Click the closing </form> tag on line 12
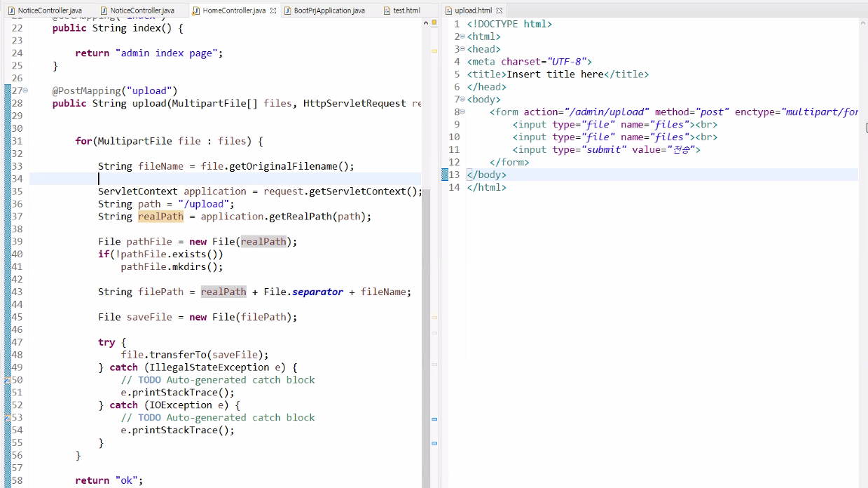The height and width of the screenshot is (488, 868). (x=510, y=163)
